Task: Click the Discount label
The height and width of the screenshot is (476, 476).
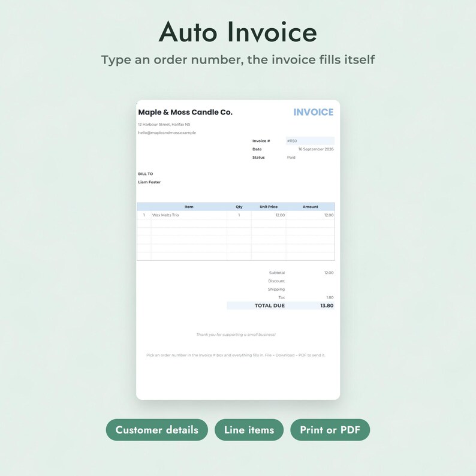Action: [276, 281]
